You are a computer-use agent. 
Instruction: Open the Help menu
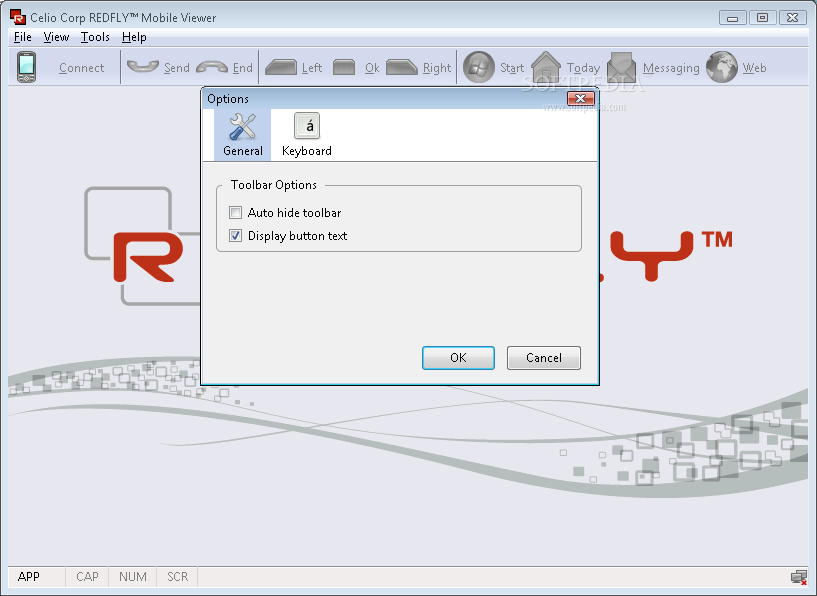[x=134, y=37]
